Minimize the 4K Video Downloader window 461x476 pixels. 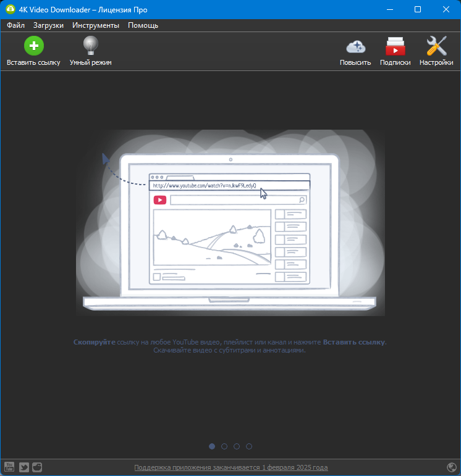coord(390,9)
